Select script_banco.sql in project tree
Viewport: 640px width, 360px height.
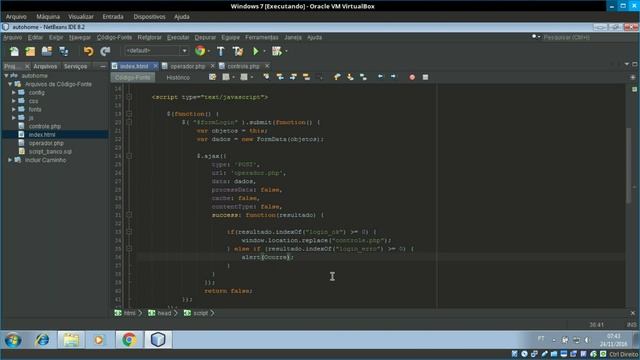click(50, 151)
